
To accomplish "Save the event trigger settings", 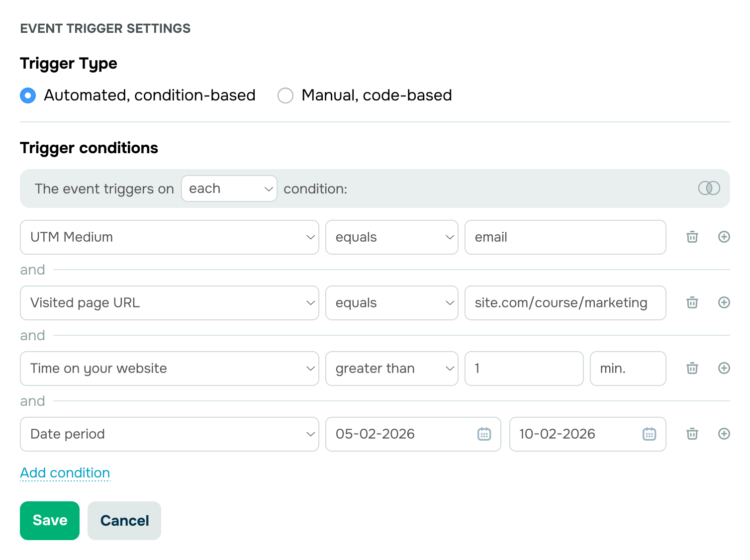I will pos(49,520).
